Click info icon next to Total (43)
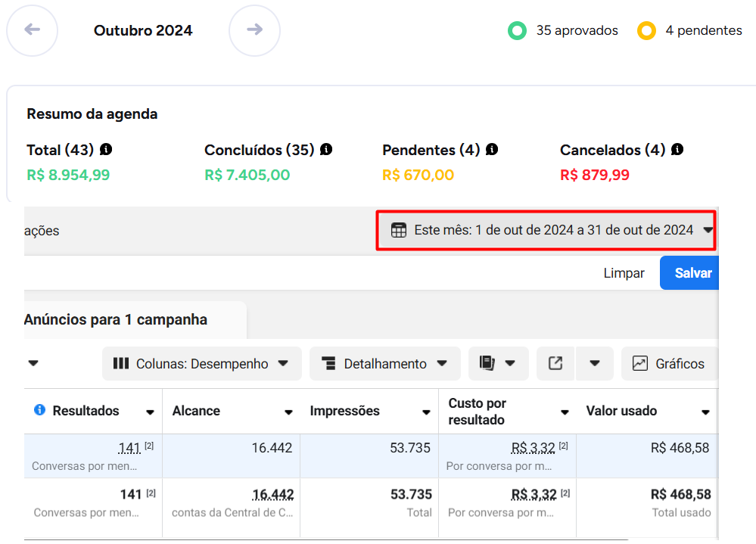 pyautogui.click(x=106, y=150)
